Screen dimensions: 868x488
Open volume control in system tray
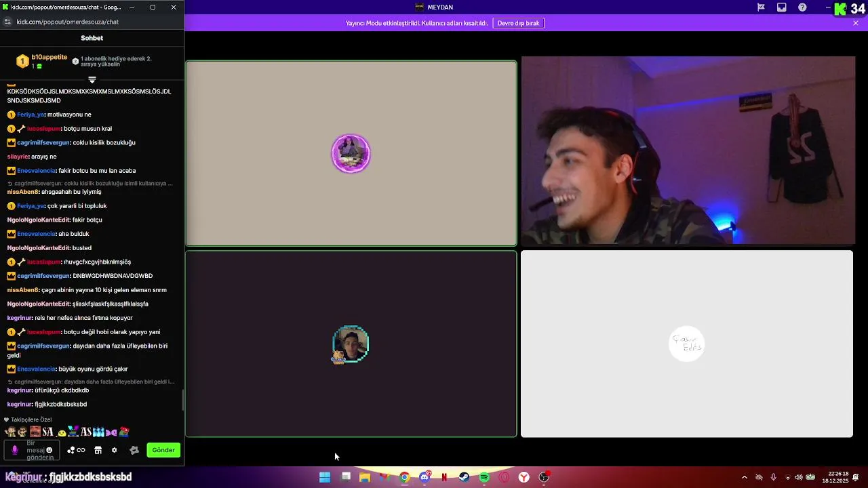tap(798, 477)
